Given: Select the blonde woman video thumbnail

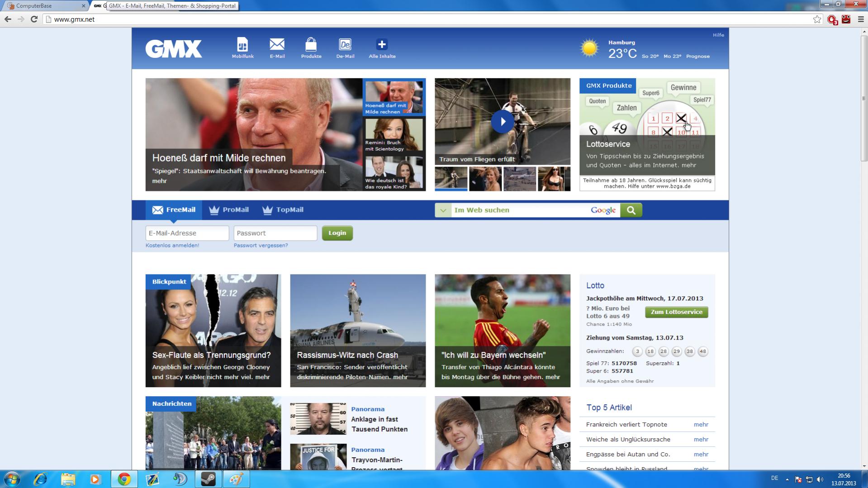Looking at the screenshot, I should (485, 179).
